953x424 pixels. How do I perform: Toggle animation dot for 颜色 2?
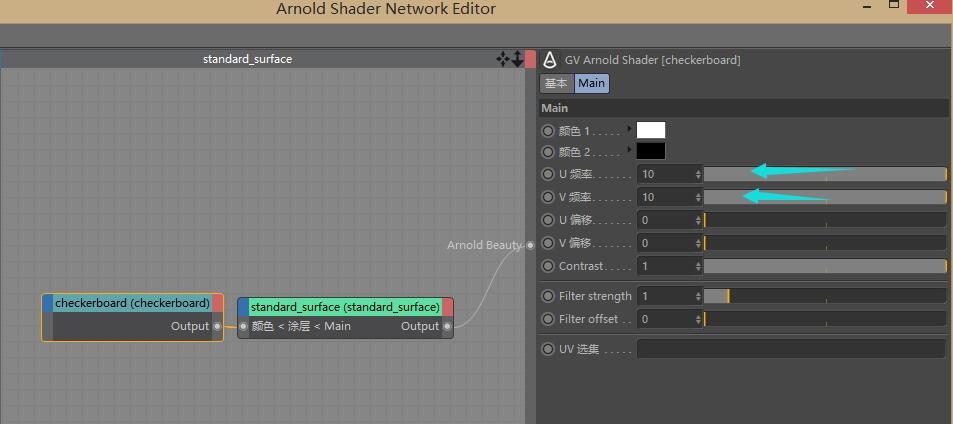coord(548,152)
